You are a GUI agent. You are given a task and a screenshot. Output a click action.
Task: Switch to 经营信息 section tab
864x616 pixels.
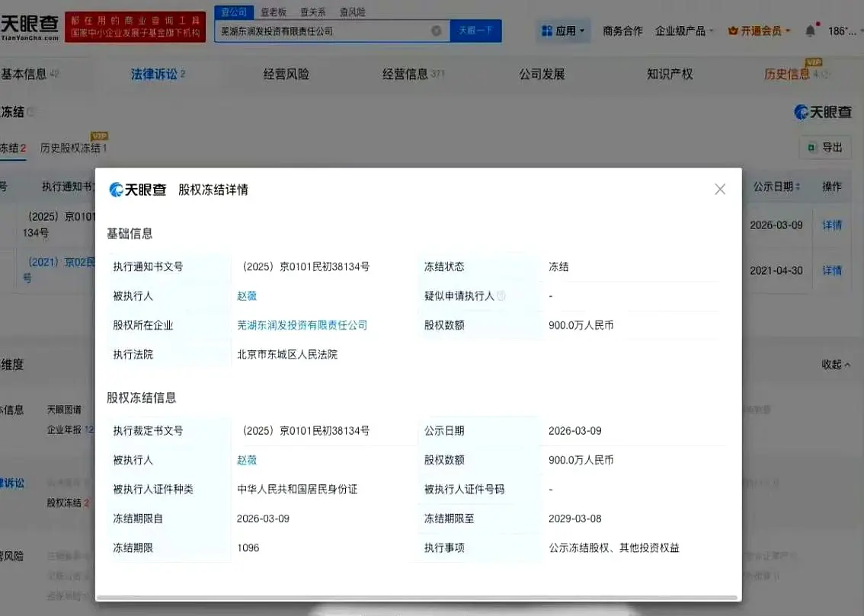tap(413, 74)
